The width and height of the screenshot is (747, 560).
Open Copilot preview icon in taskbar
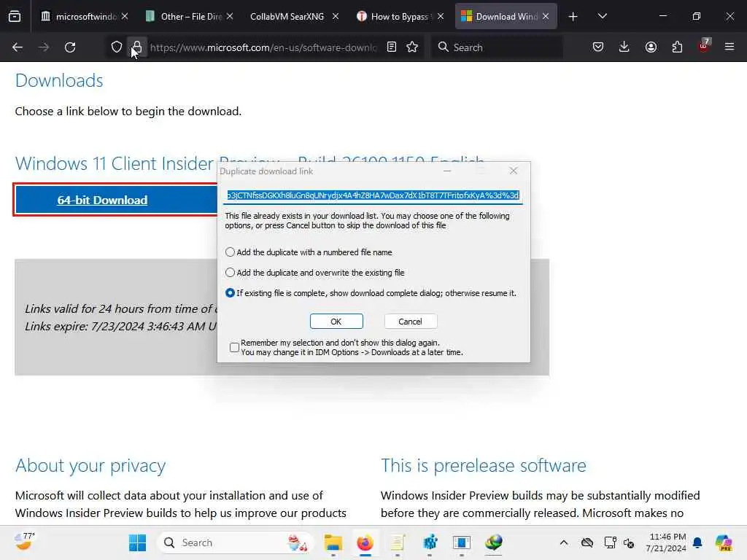[724, 542]
